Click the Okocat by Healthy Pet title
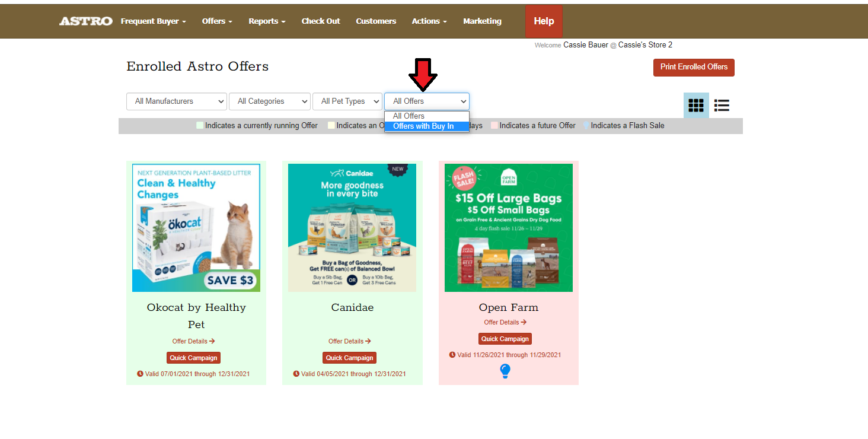This screenshot has height=439, width=868. [x=196, y=316]
